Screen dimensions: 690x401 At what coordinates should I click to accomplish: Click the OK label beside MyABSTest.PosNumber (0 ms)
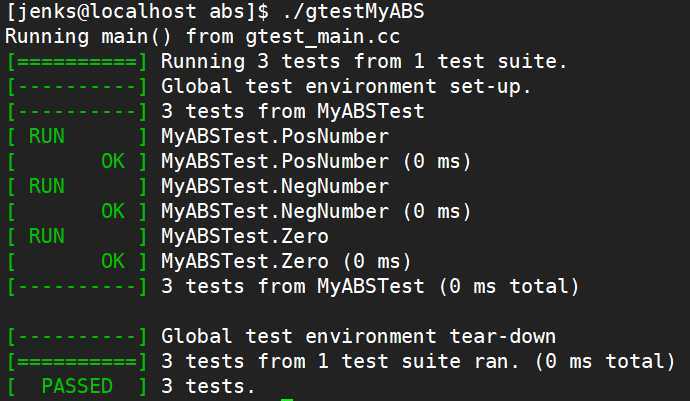click(113, 162)
